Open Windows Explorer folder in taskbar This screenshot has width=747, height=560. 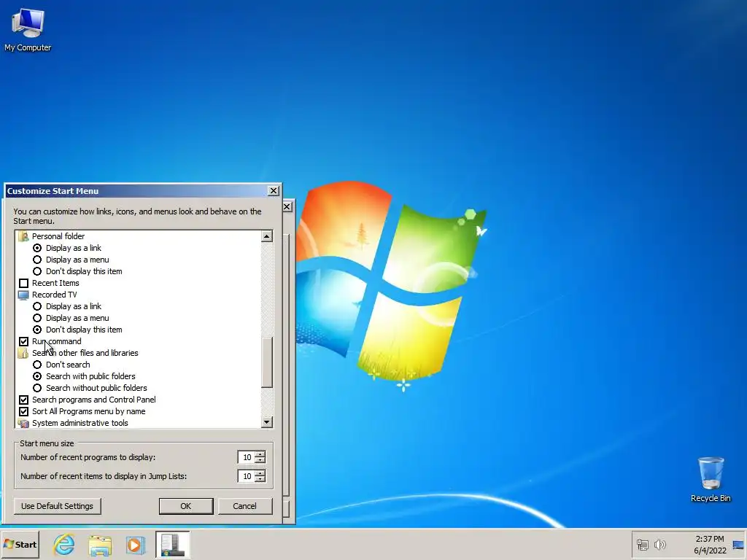[x=99, y=545]
